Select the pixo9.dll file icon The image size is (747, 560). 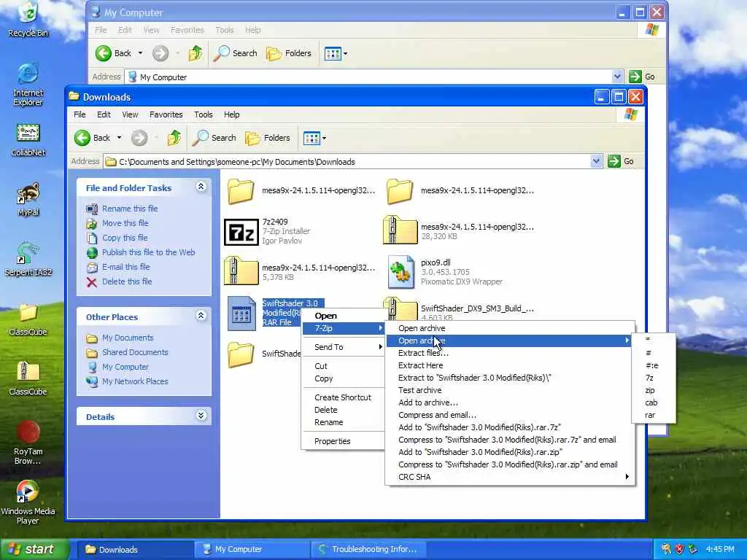tap(400, 272)
